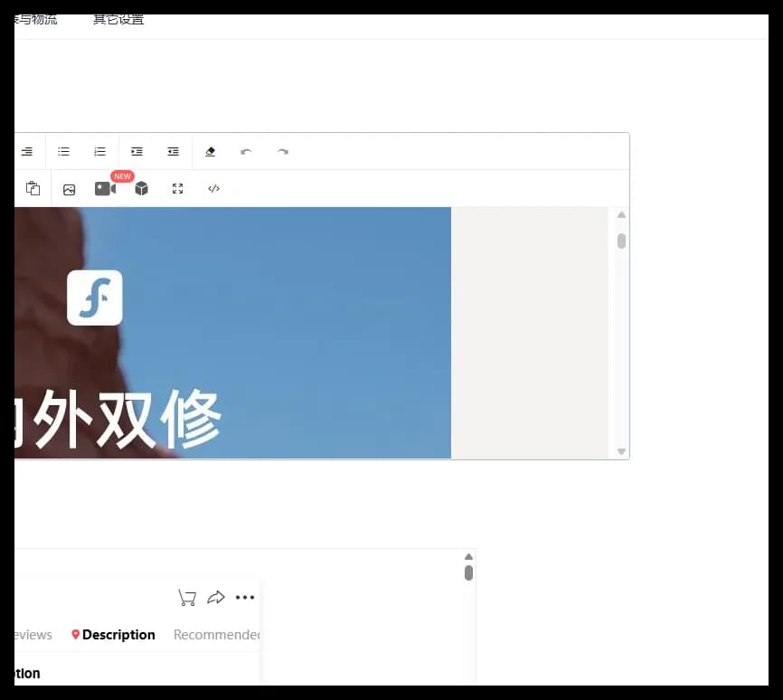
Task: Undo the last edit
Action: coord(246,151)
